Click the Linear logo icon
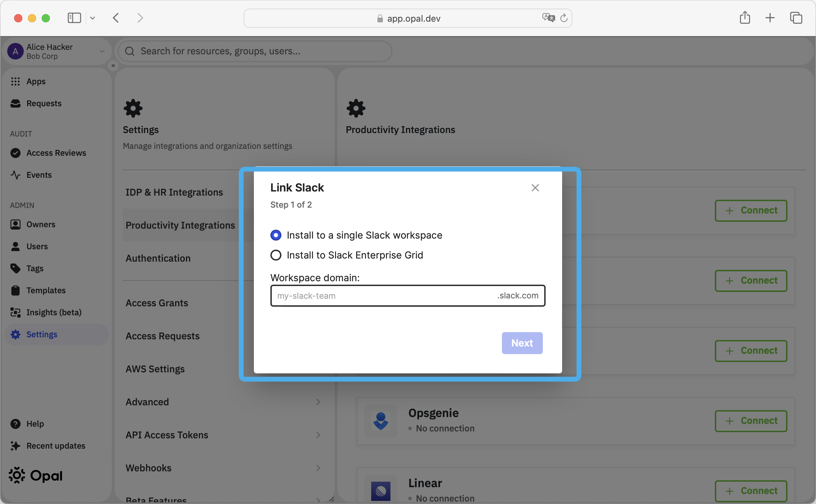 [381, 491]
